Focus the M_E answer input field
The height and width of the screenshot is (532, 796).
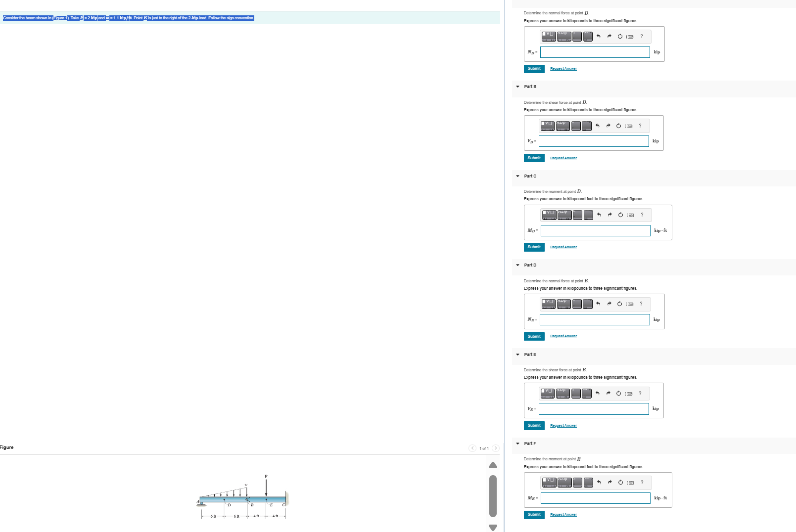click(596, 498)
